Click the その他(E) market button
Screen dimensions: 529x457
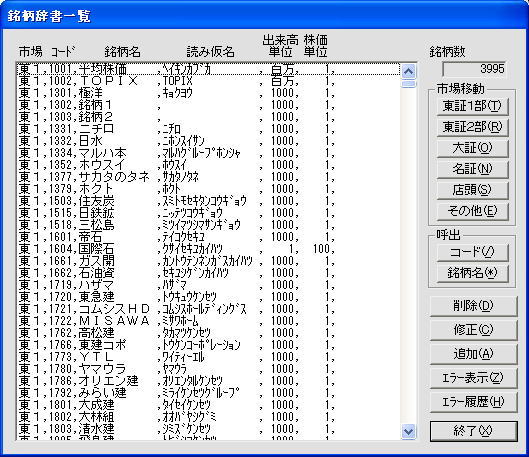472,211
